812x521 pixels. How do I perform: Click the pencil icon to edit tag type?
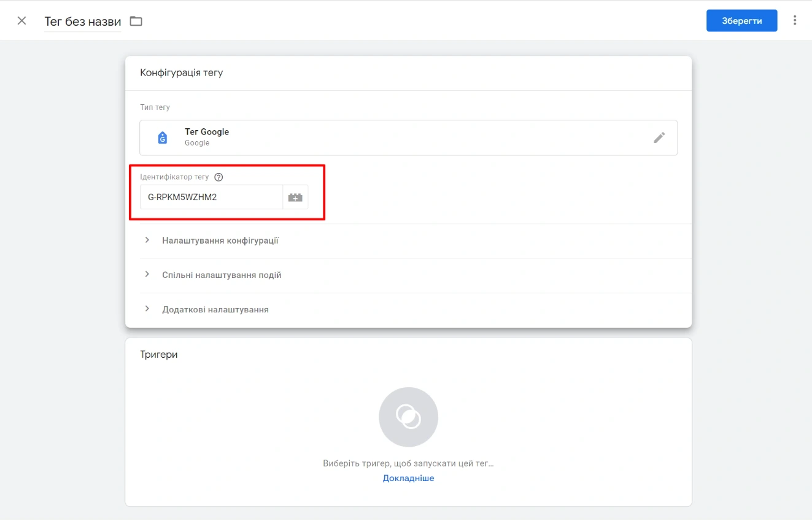[659, 137]
